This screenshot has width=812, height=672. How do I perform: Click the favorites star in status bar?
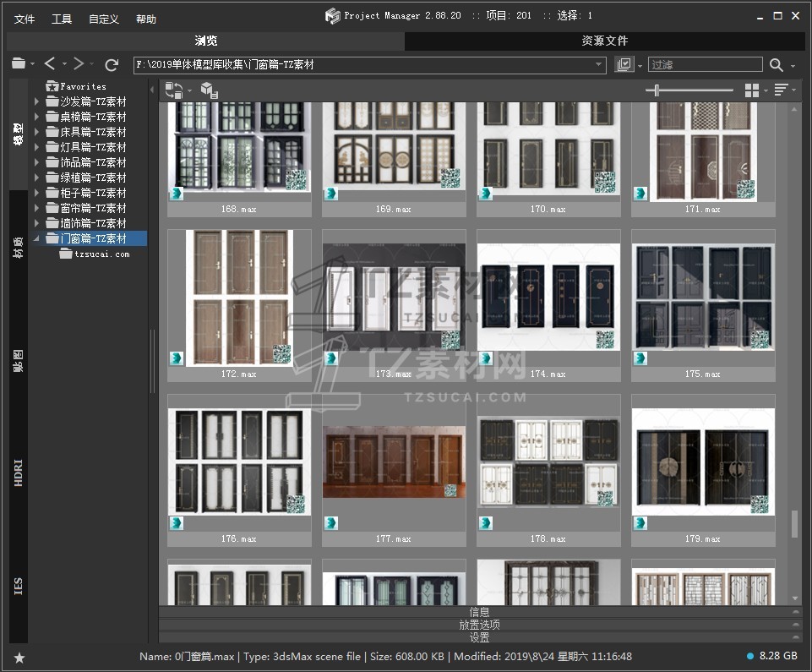tap(19, 657)
